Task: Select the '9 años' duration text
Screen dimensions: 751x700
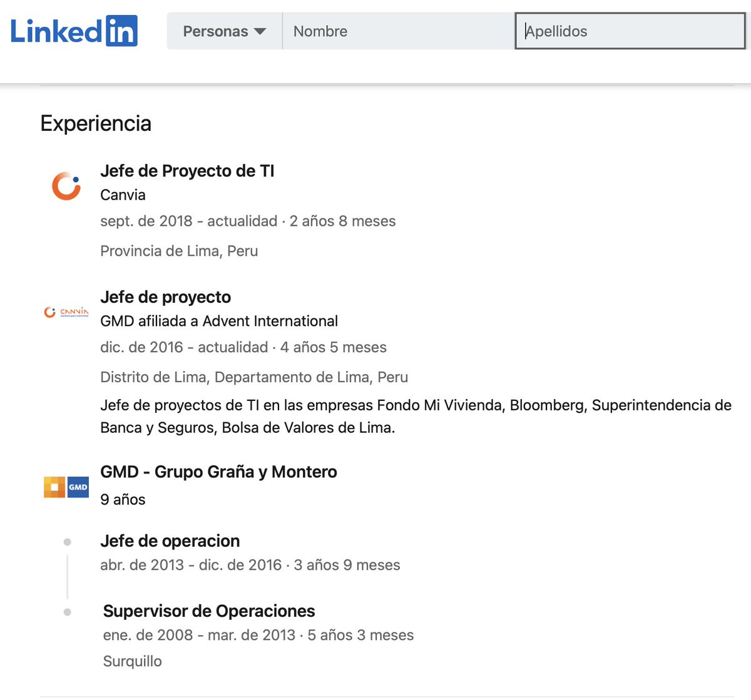Action: (123, 499)
